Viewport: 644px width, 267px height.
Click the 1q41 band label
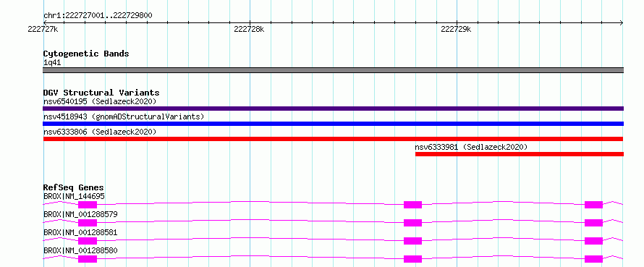pyautogui.click(x=52, y=62)
